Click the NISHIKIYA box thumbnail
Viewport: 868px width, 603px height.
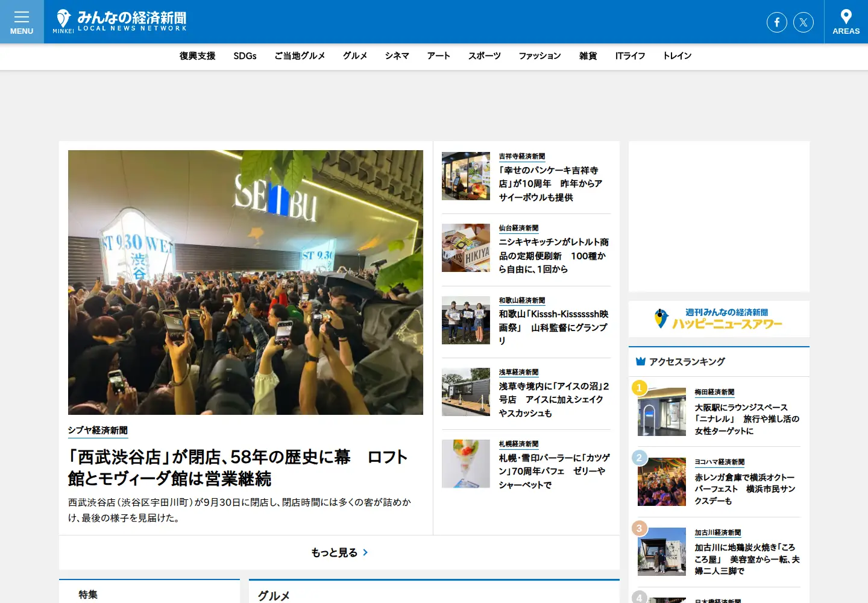(x=466, y=248)
